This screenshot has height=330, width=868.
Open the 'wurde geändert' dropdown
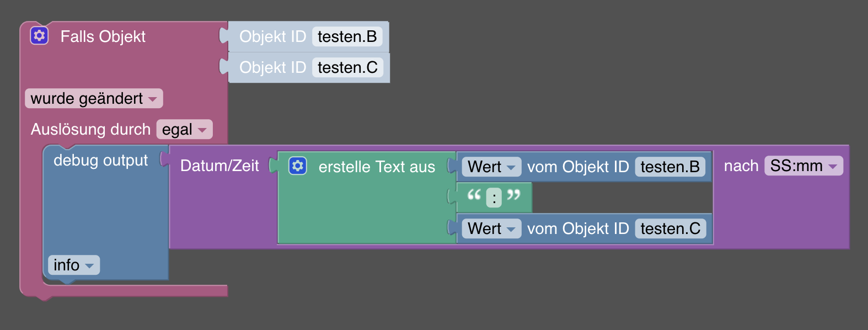[94, 99]
